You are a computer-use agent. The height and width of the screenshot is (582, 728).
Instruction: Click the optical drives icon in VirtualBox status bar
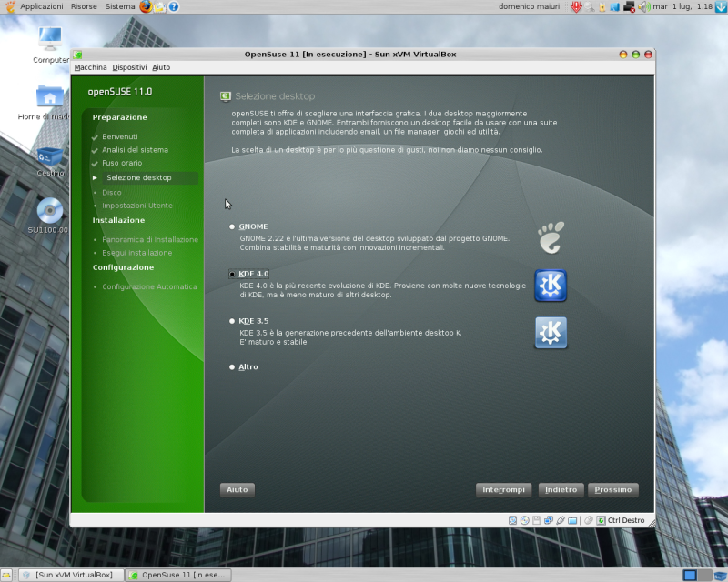[524, 520]
